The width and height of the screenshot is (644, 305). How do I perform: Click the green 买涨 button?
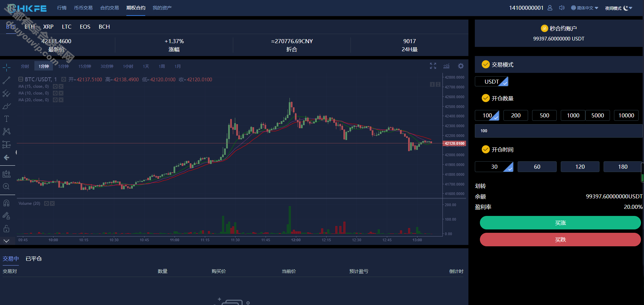pos(560,223)
